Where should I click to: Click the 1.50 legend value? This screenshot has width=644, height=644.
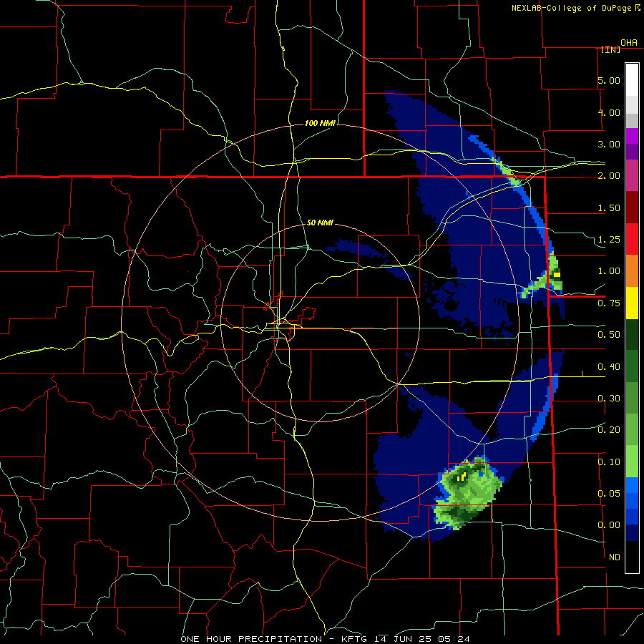[609, 208]
